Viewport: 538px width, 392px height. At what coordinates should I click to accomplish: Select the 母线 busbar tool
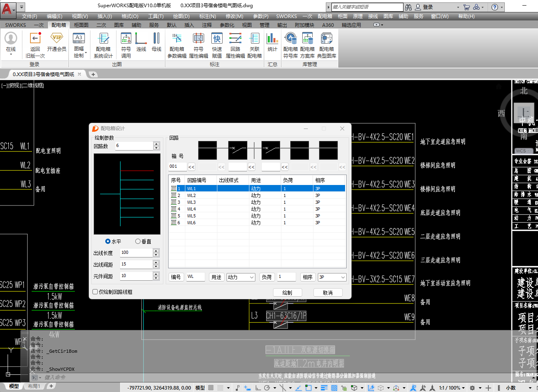tap(157, 39)
